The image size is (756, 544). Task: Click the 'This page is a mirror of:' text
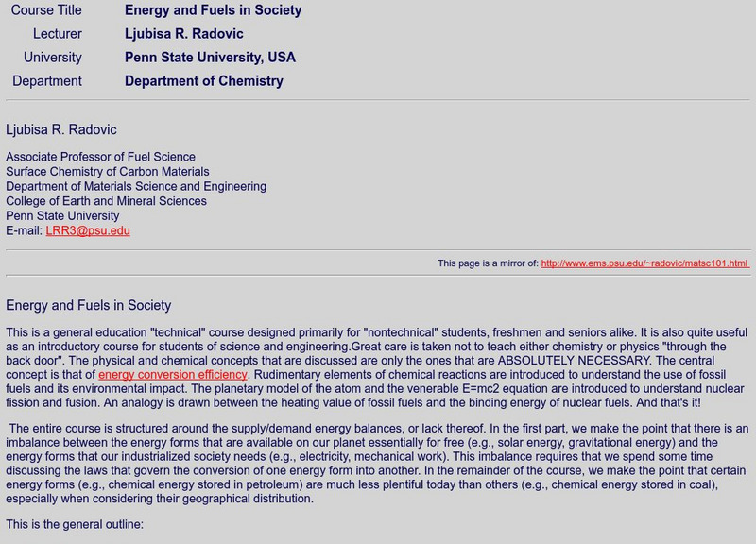pyautogui.click(x=488, y=263)
